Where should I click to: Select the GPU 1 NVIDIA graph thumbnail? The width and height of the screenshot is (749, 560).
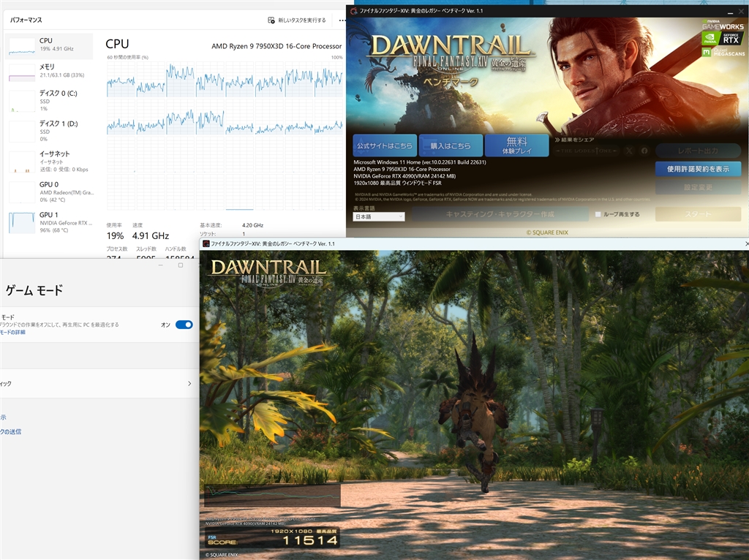coord(21,221)
